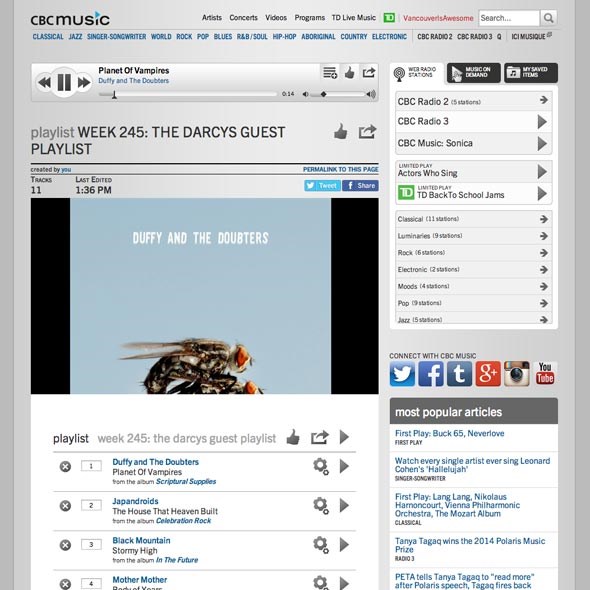Screen dimensions: 590x590
Task: Expand the CBC Radio 2 stations list
Action: click(x=473, y=101)
